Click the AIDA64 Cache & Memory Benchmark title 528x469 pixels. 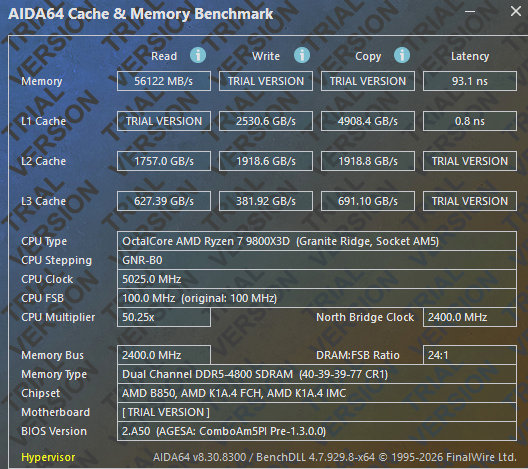pos(140,14)
